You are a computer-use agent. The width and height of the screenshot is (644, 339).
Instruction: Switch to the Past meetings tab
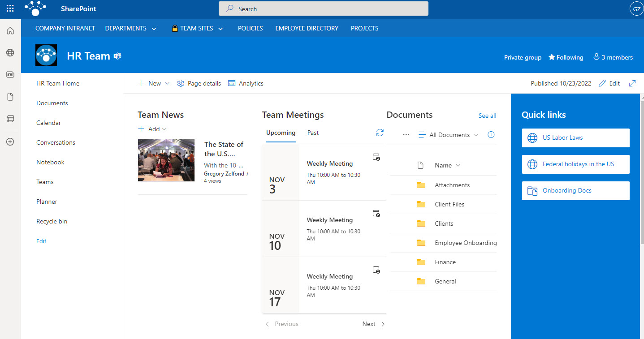pos(313,133)
